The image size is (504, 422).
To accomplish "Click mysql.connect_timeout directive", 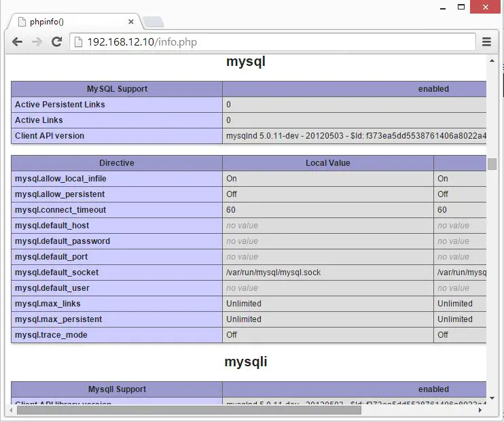I will 60,210.
